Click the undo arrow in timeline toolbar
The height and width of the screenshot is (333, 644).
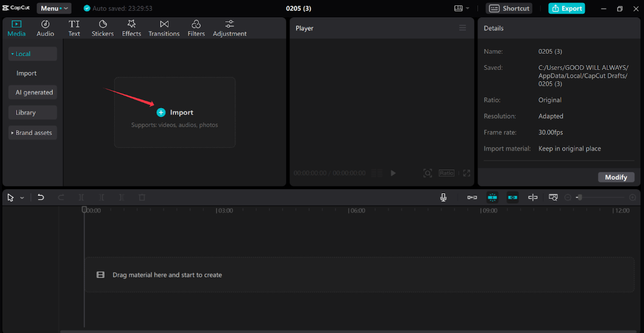pyautogui.click(x=41, y=197)
